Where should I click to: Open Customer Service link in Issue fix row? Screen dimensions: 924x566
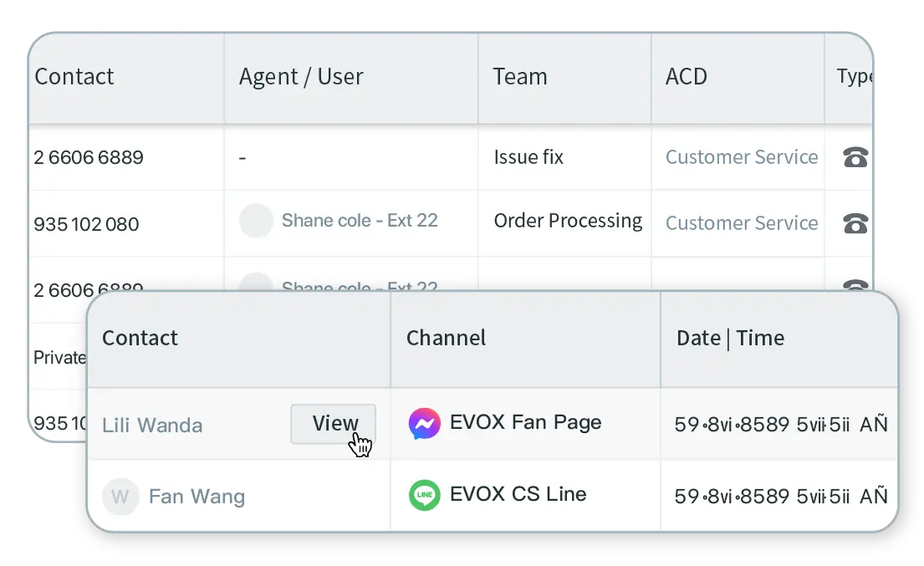(x=742, y=157)
